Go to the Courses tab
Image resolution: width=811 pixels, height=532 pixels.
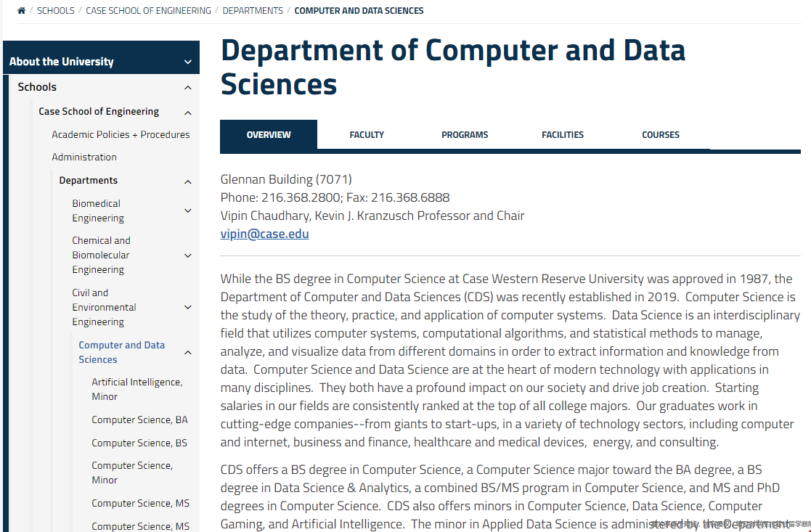pyautogui.click(x=660, y=135)
